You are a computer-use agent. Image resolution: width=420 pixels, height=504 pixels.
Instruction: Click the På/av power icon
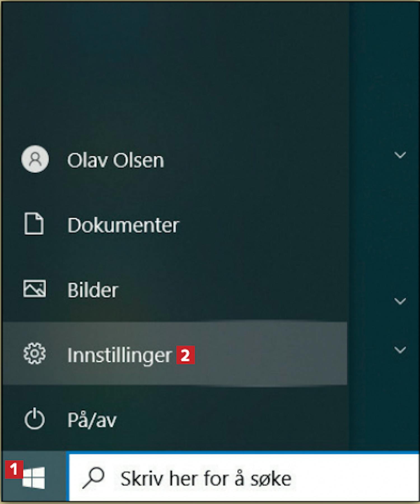coord(34,418)
